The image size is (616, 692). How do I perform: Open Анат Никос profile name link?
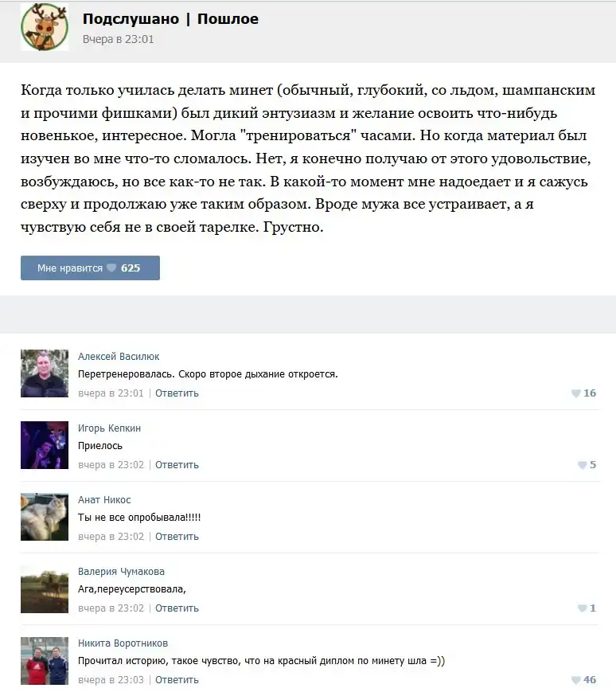(x=104, y=500)
